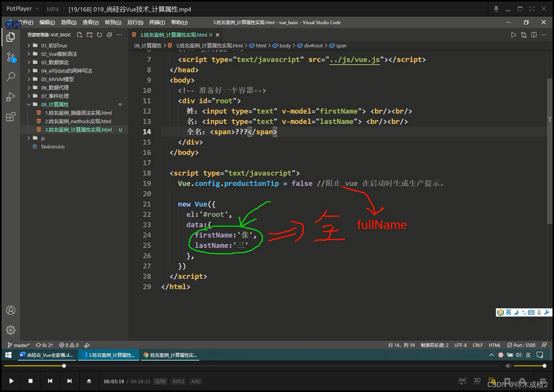Viewport: 554px width, 392px height.
Task: Toggle the 英 input method in system tray
Action: pos(528,355)
